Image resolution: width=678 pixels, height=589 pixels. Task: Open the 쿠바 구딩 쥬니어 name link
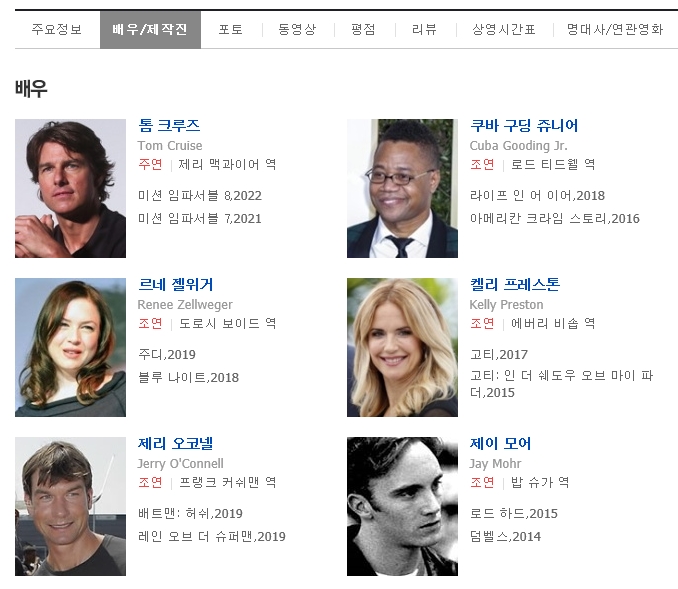tap(524, 125)
